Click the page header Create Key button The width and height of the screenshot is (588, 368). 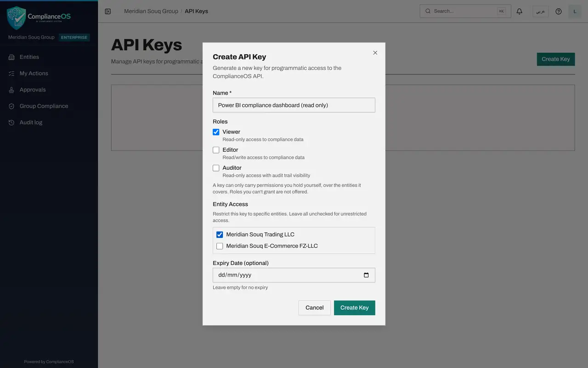pos(556,59)
